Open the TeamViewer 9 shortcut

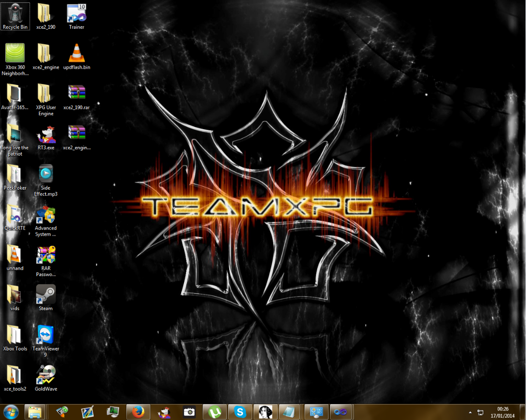pos(46,335)
